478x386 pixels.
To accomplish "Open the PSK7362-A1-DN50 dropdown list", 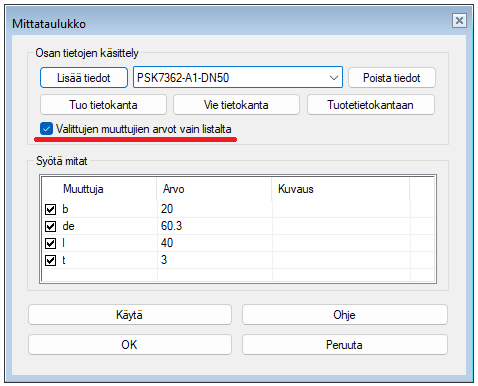I will tap(238, 78).
